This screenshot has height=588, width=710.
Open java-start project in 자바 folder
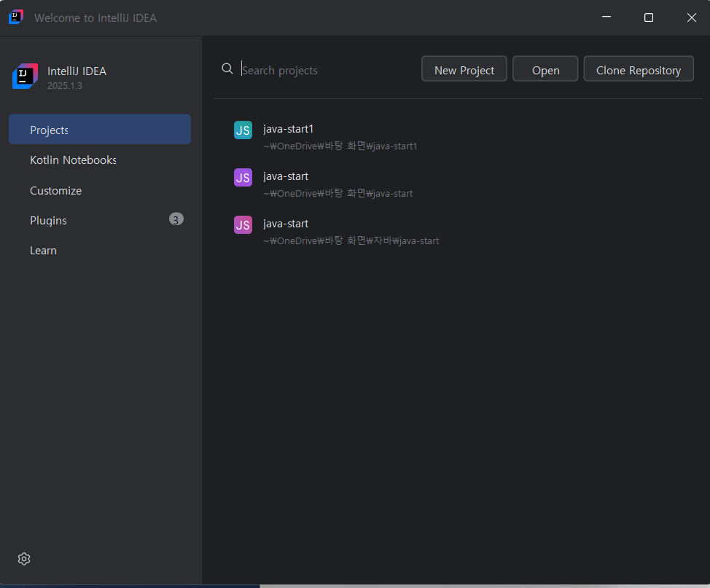(x=286, y=224)
